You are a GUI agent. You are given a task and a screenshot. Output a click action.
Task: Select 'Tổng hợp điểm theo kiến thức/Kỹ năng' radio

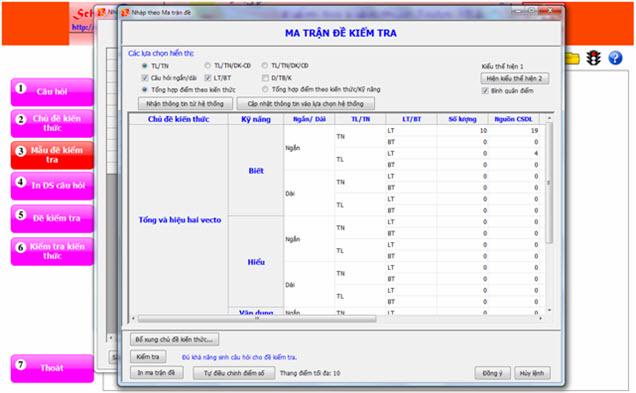265,89
